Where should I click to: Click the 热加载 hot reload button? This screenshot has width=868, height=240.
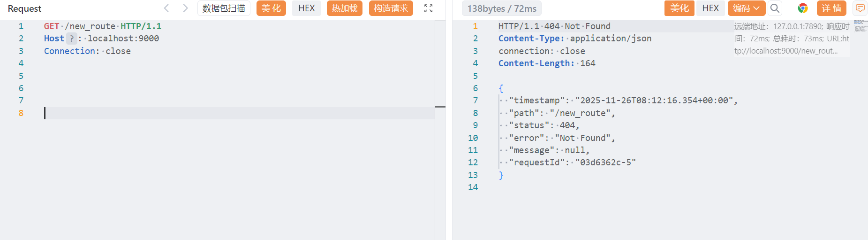point(344,8)
